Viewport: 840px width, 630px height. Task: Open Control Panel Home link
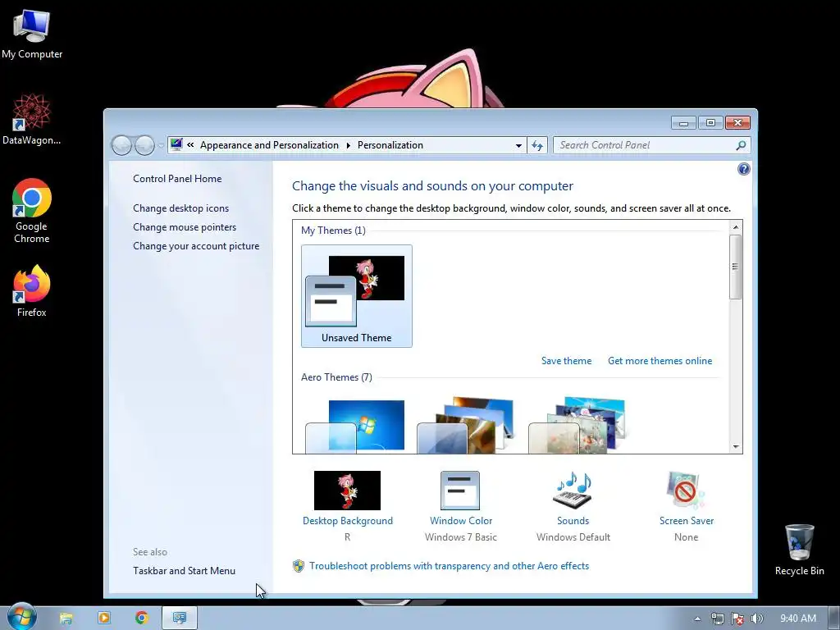pyautogui.click(x=177, y=178)
